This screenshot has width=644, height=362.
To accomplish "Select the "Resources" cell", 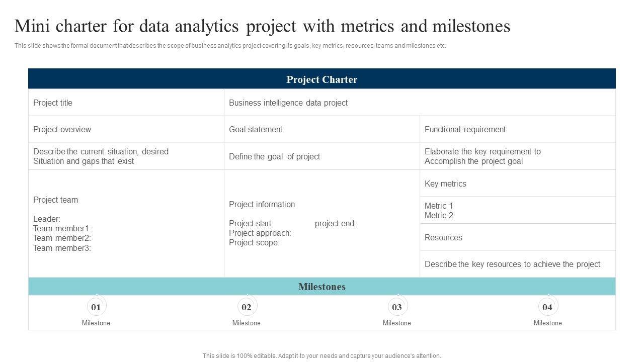I will tap(443, 237).
